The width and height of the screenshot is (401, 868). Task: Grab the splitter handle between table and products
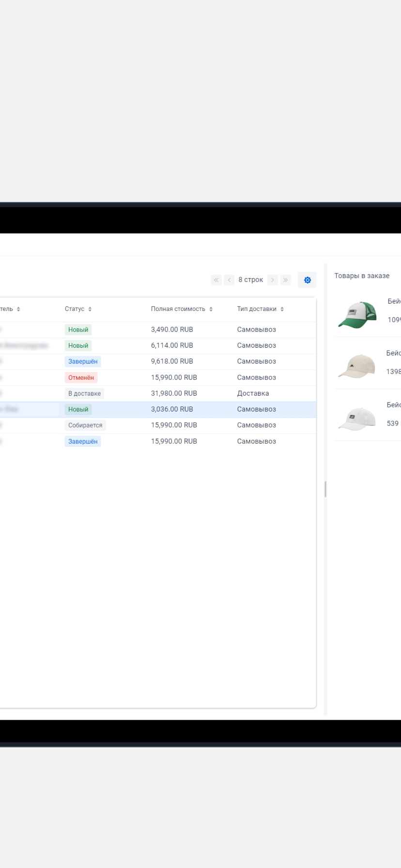point(325,489)
